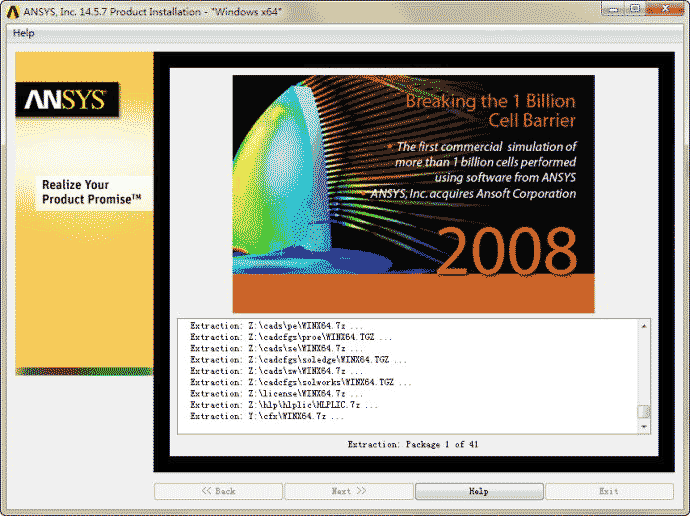Select log line Z:\cads\se\WINX64.7z
The image size is (690, 516).
(276, 348)
